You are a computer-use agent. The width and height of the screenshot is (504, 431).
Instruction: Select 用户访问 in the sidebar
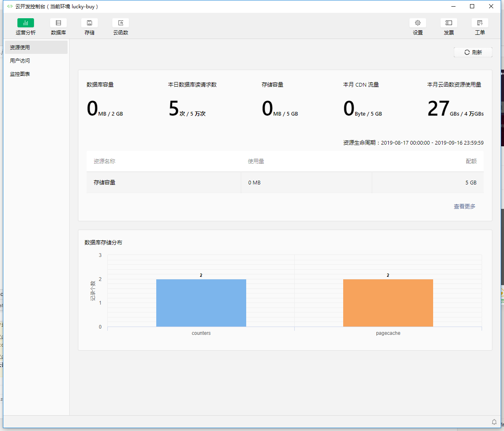36,61
